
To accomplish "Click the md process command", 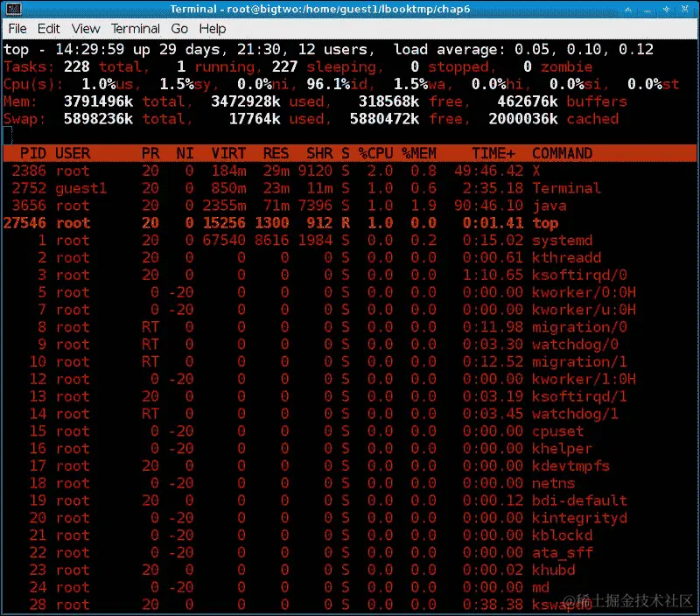I will pos(541,587).
